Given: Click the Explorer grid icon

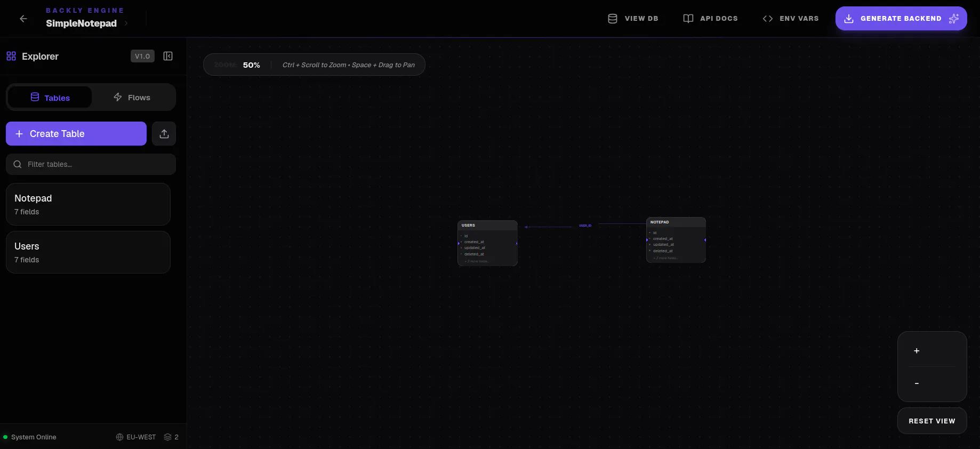Looking at the screenshot, I should [x=11, y=56].
